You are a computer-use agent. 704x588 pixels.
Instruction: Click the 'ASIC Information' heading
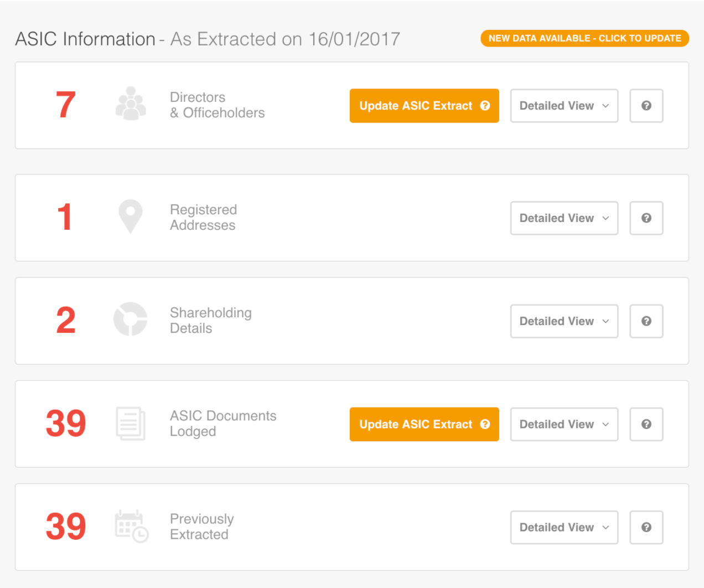pos(85,39)
